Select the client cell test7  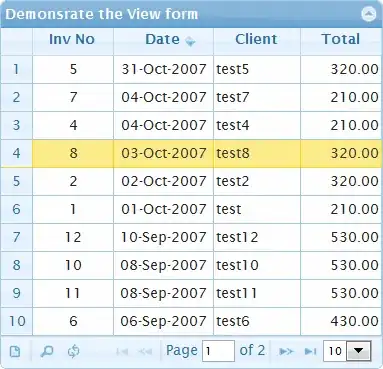[257, 97]
